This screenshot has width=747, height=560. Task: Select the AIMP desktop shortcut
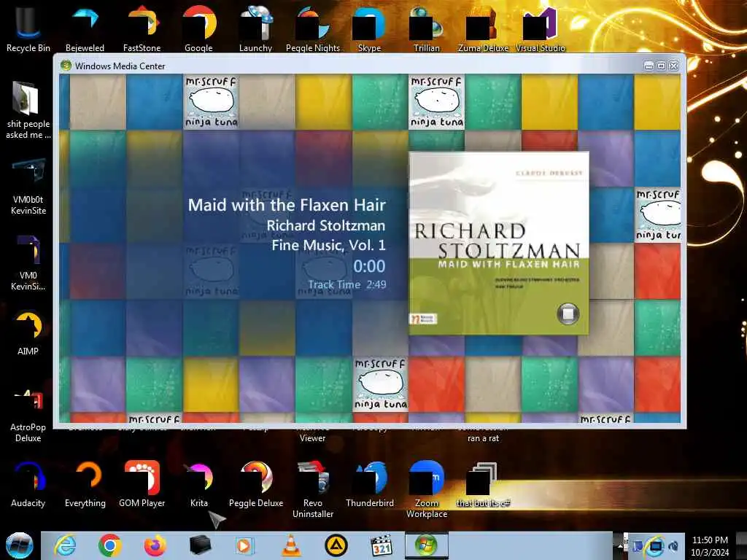pos(28,332)
